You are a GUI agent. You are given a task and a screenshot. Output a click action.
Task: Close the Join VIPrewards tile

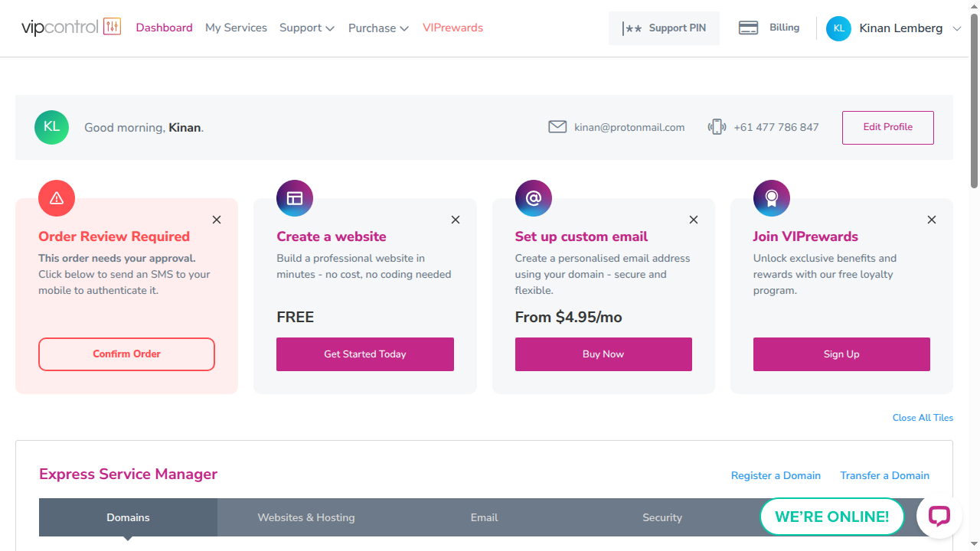[x=932, y=220]
